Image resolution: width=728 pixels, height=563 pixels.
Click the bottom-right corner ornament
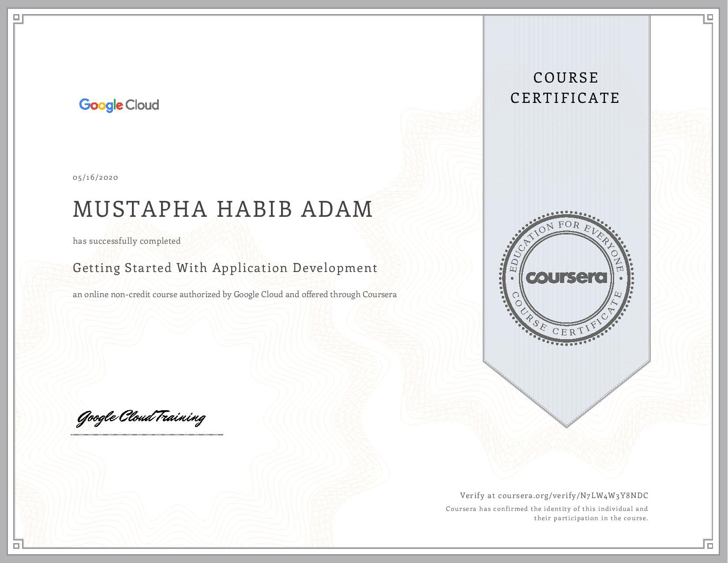709,546
